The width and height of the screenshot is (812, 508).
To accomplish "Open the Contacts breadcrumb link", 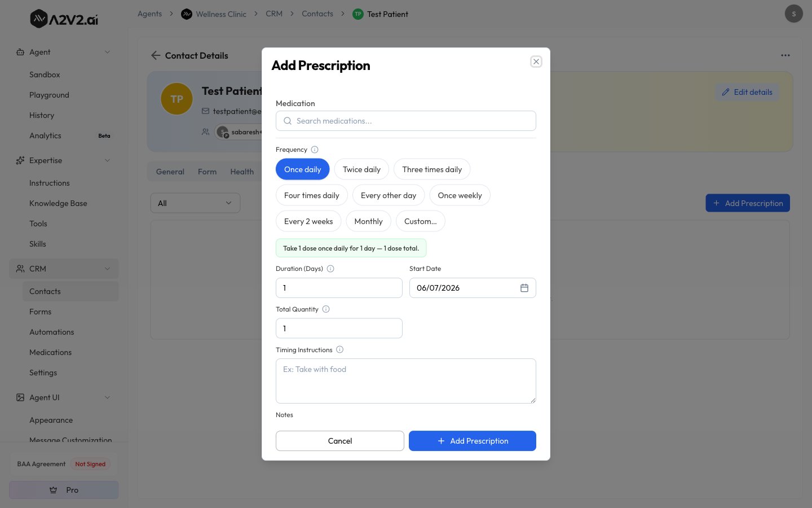I will tap(317, 14).
